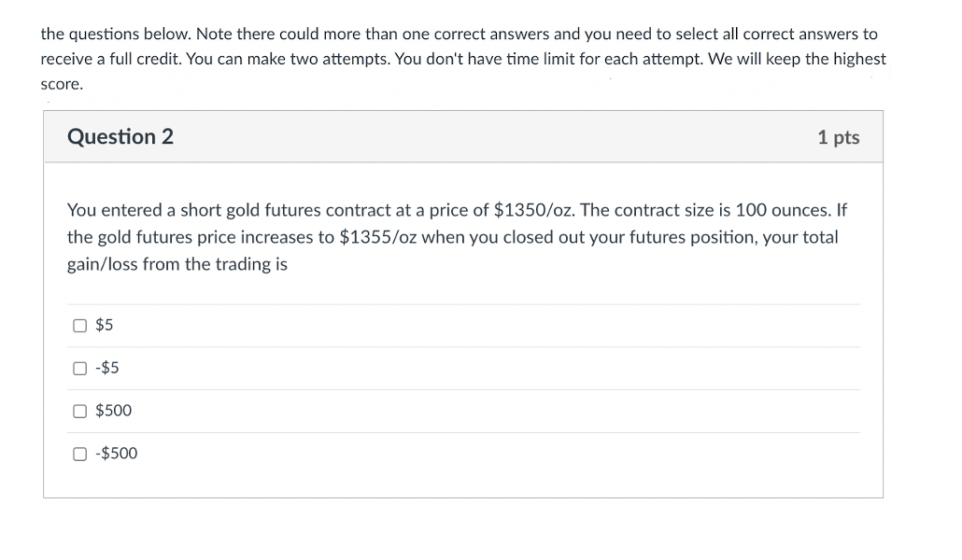Image resolution: width=962 pixels, height=560 pixels.
Task: Click the "-$5" option label text
Action: point(107,369)
